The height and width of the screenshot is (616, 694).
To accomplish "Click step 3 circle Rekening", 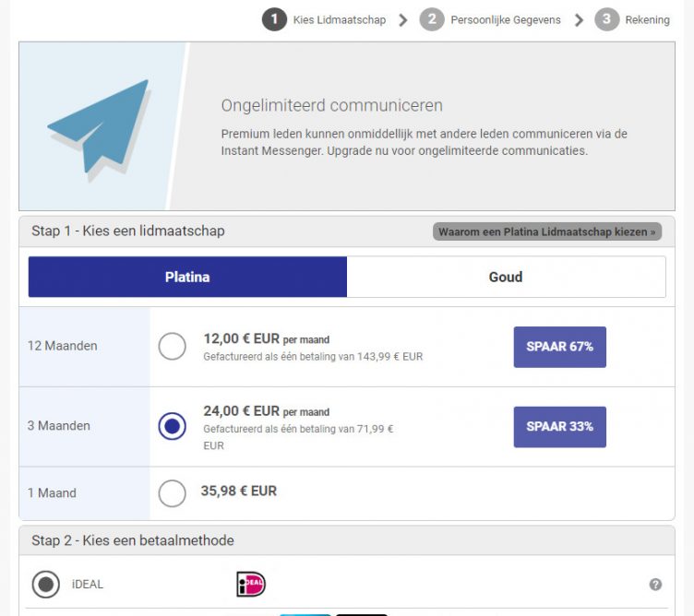I will pyautogui.click(x=606, y=19).
